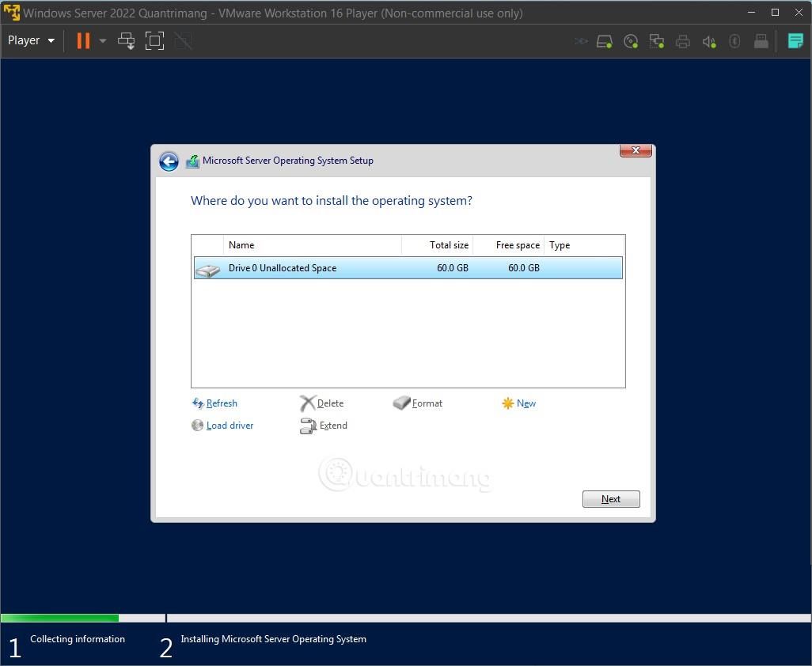Close the Setup dialog
The image size is (812, 666).
point(636,150)
